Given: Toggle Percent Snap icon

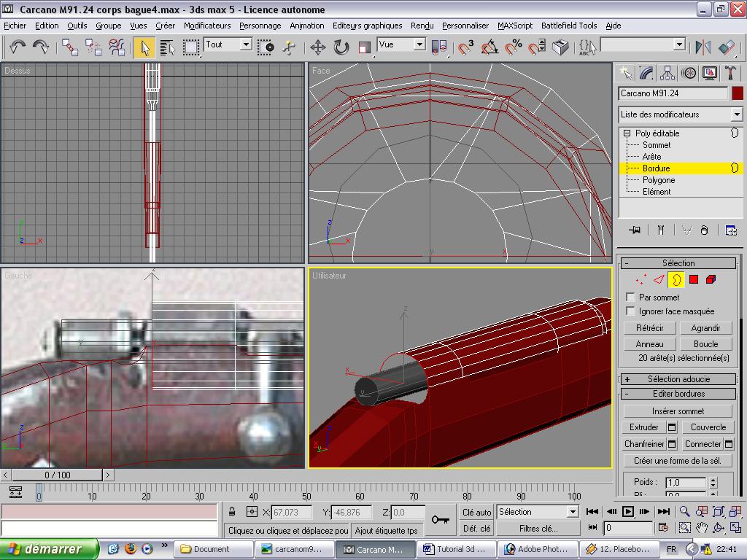Looking at the screenshot, I should pos(513,47).
